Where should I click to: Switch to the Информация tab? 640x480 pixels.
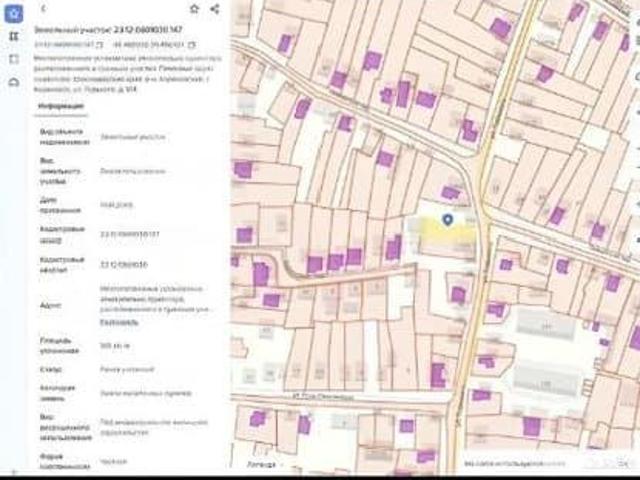[x=61, y=106]
